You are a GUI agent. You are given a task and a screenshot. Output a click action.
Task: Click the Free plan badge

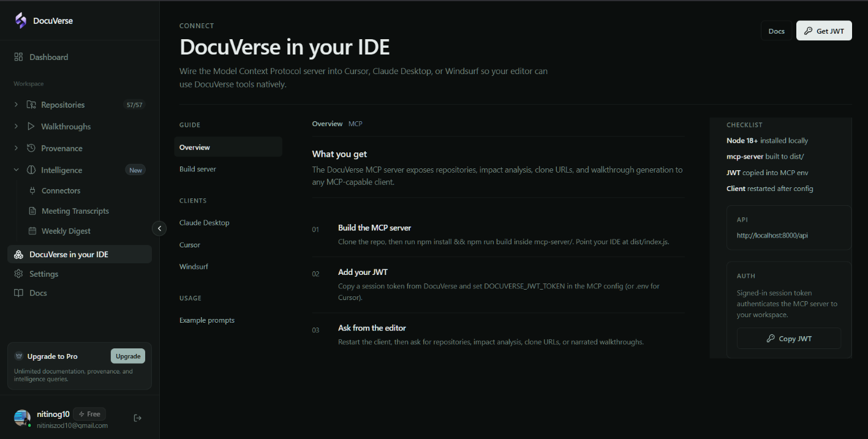pyautogui.click(x=89, y=414)
